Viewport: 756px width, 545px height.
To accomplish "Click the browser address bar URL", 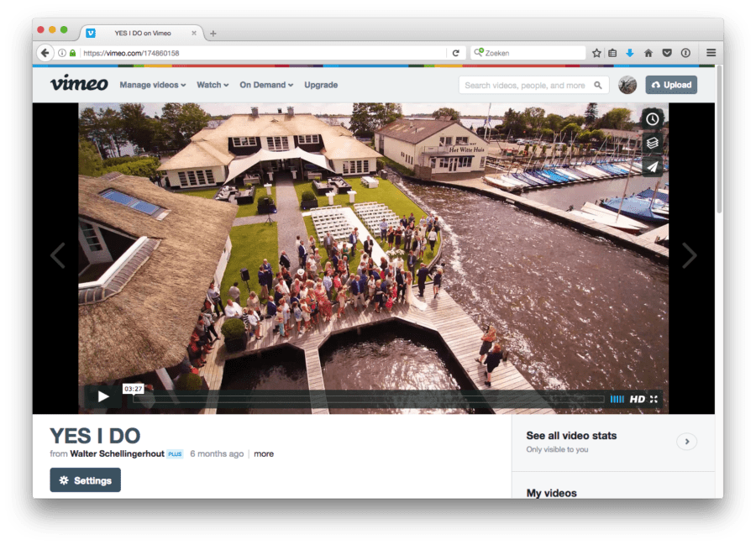I will (131, 53).
